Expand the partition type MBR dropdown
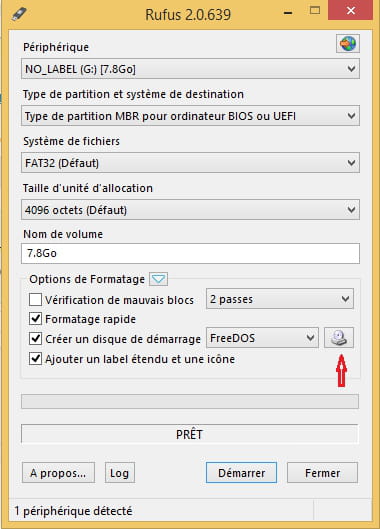 click(190, 116)
